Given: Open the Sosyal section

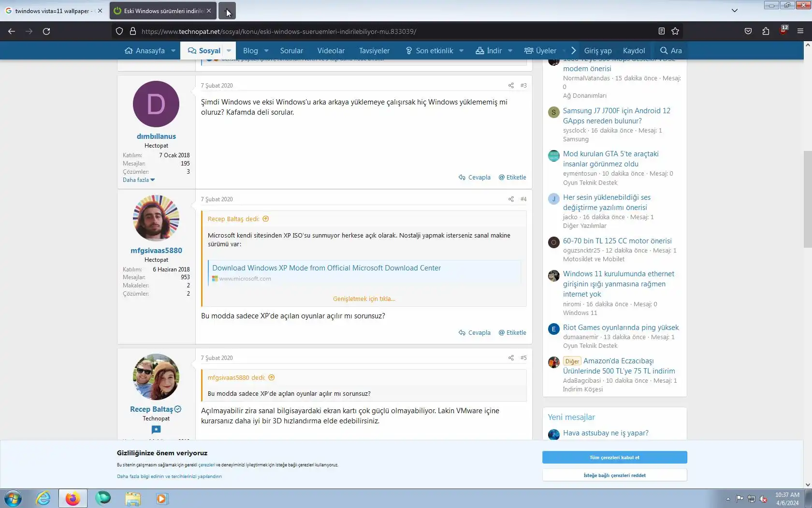Looking at the screenshot, I should tap(204, 50).
